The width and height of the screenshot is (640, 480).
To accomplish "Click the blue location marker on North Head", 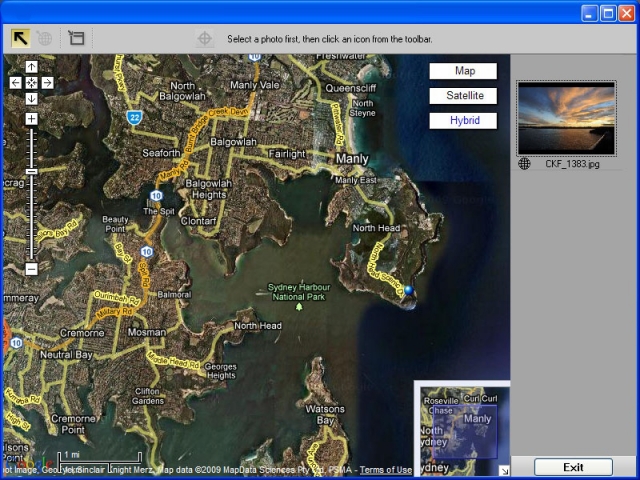I will click(x=409, y=291).
